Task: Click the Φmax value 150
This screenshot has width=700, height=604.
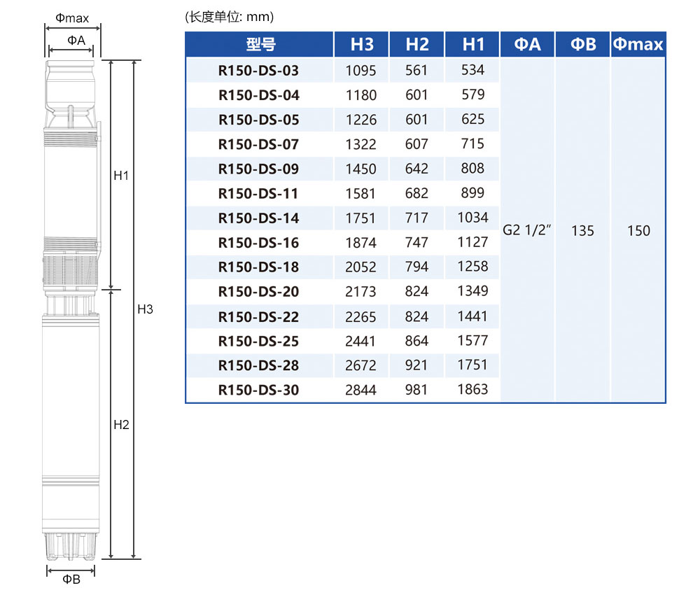Action: click(638, 230)
